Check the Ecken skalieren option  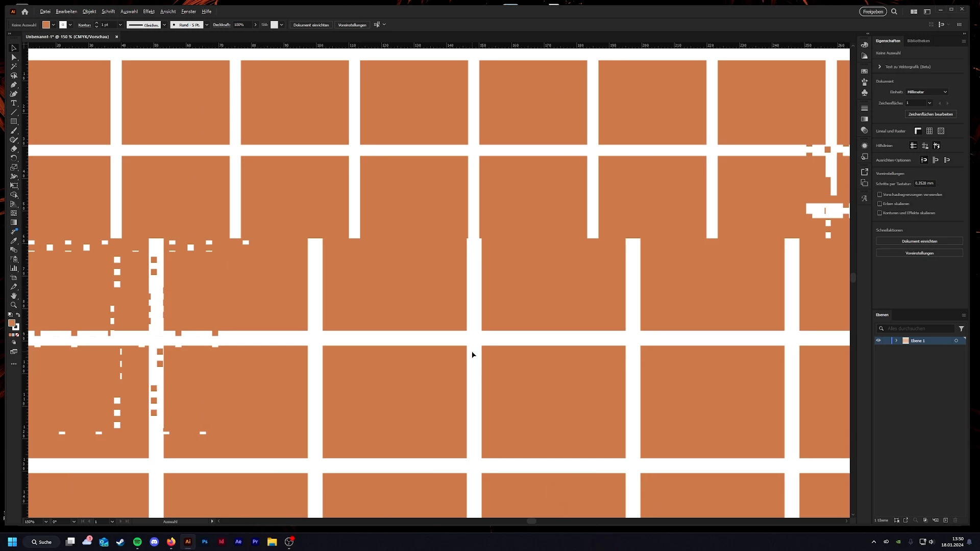click(879, 204)
